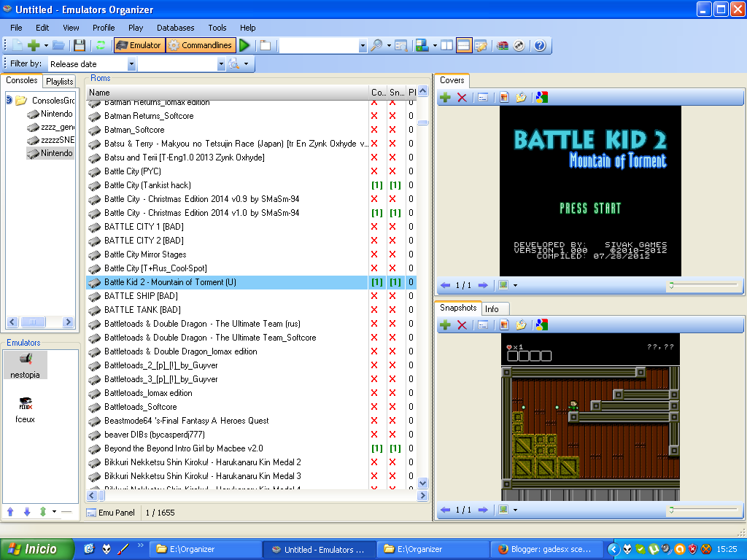Save profile with the floppy disk icon
This screenshot has height=560, width=747.
[x=80, y=46]
